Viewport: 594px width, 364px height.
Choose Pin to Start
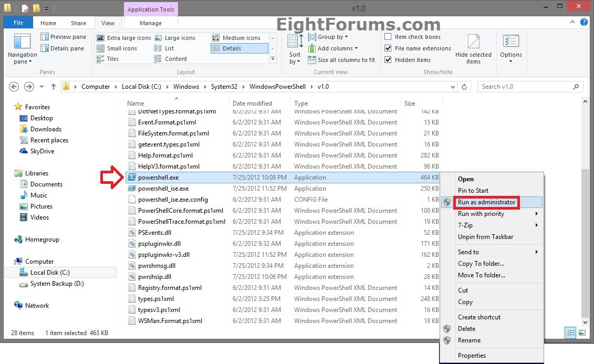[492, 191]
